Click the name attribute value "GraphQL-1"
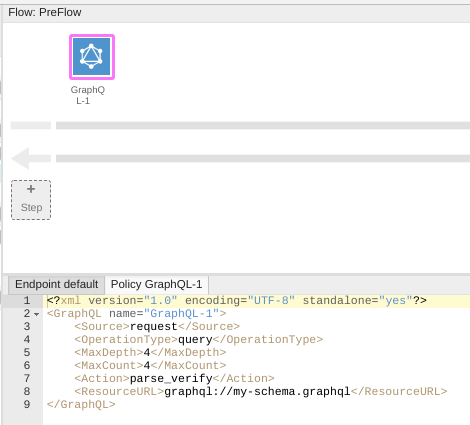 (x=181, y=314)
